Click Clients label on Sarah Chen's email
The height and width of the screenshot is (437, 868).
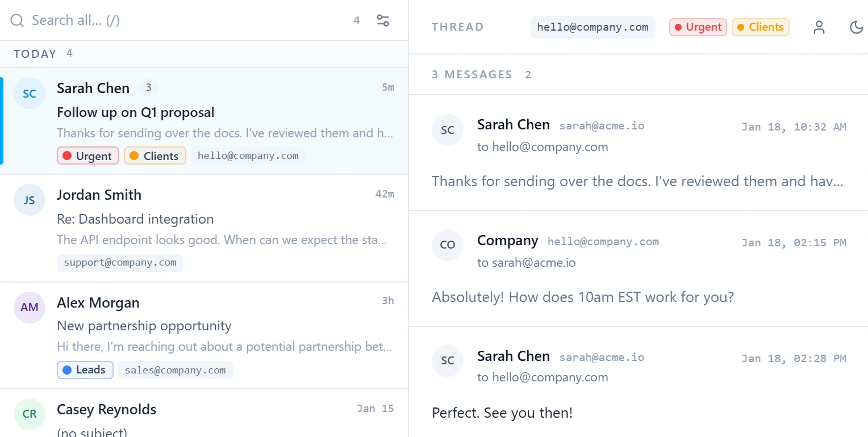coord(155,156)
